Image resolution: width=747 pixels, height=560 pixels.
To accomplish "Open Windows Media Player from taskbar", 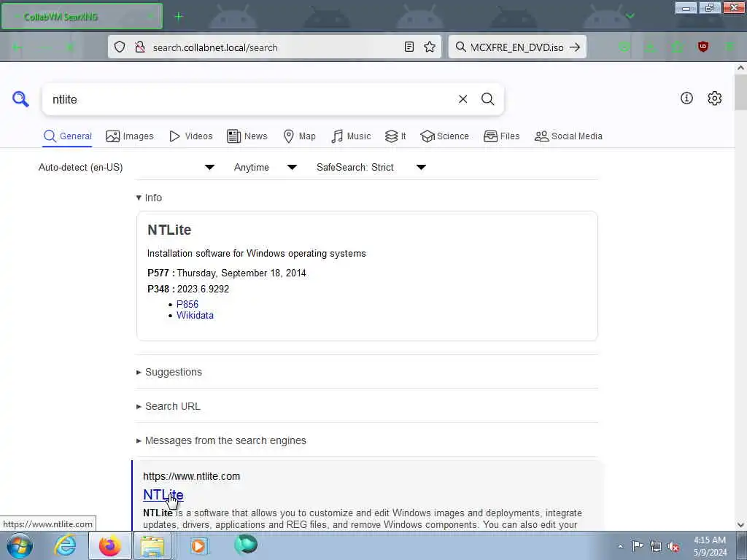I will (x=198, y=545).
